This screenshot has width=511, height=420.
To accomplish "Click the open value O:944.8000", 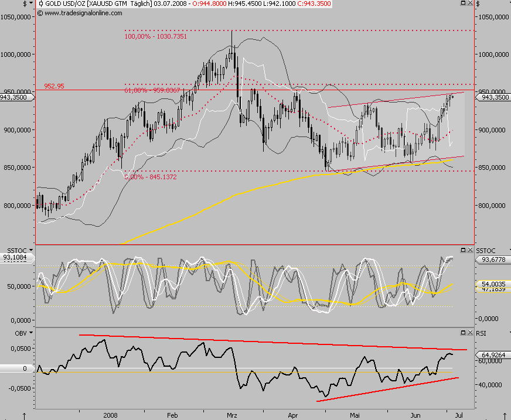I will tap(209, 4).
